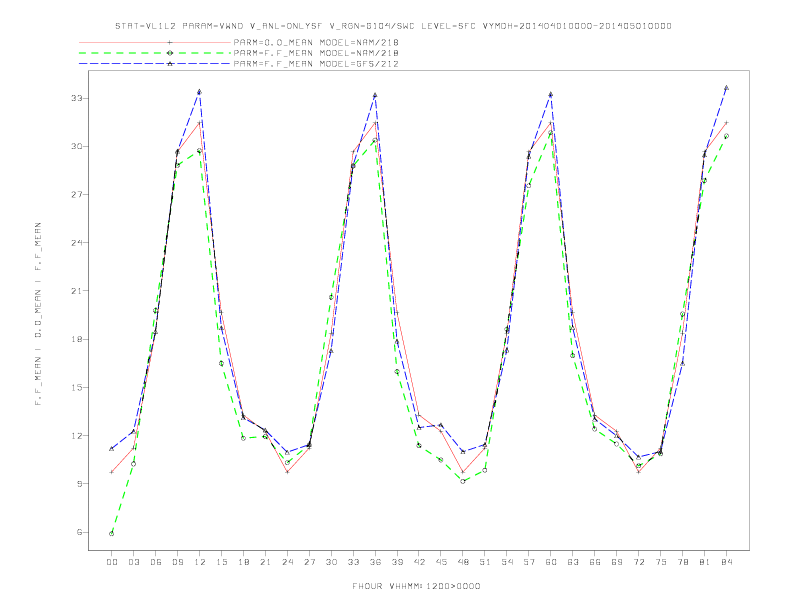The height and width of the screenshot is (612, 792).
Task: Click green NAM circle marker at hour 48
Action: pos(463,481)
